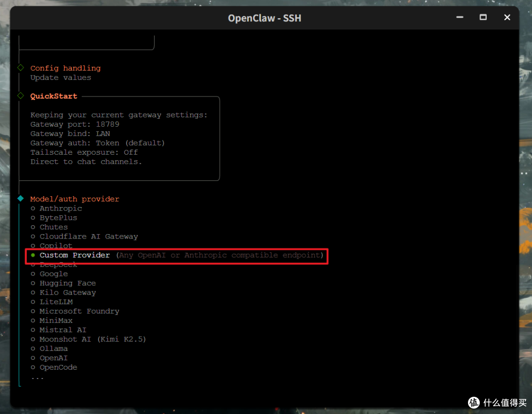This screenshot has width=532, height=414.
Task: Pick Moonshot AI (Kimi K2.5) option
Action: tap(88, 339)
